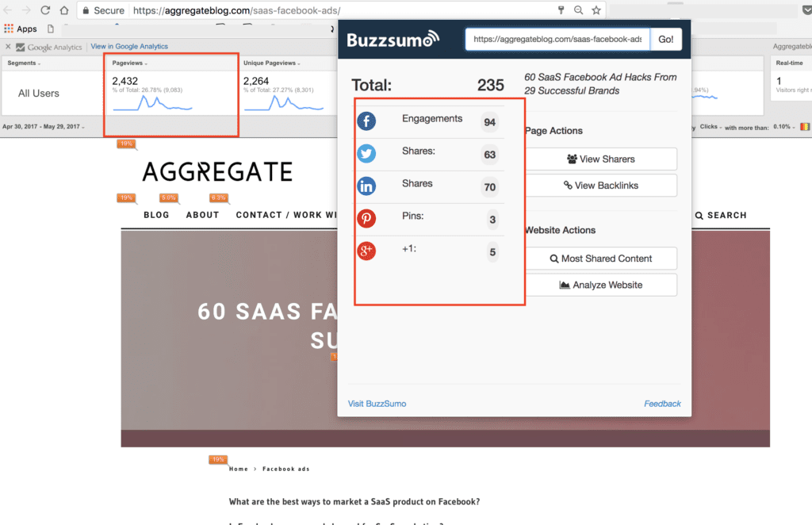Click View Backlinks button
Viewport: 812px width, 525px height.
pyautogui.click(x=601, y=186)
